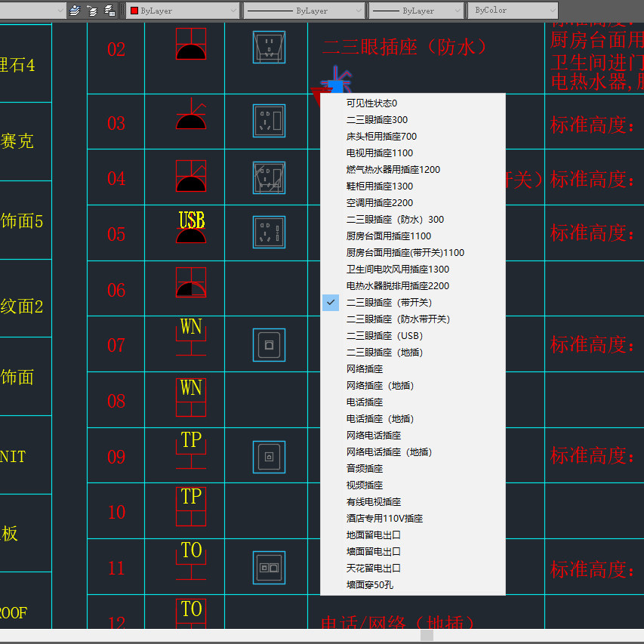
Task: Select 网络电话插座 entry
Action: tap(413, 436)
